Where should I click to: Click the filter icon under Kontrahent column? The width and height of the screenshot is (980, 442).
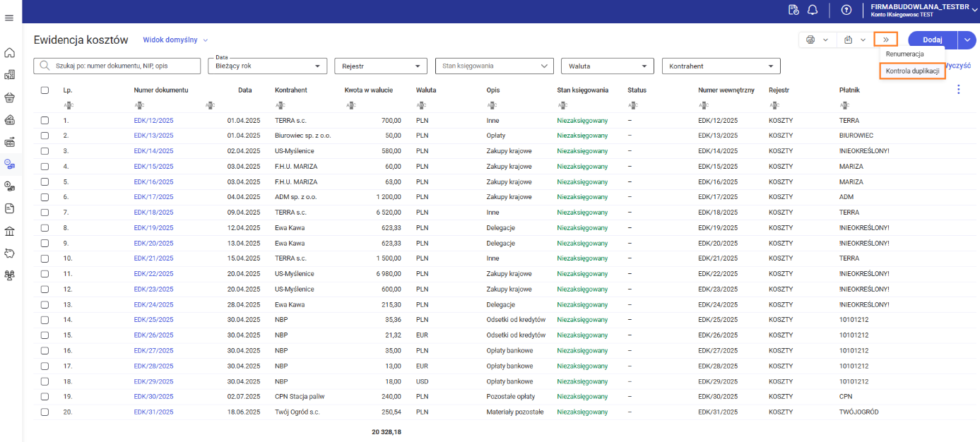[281, 105]
